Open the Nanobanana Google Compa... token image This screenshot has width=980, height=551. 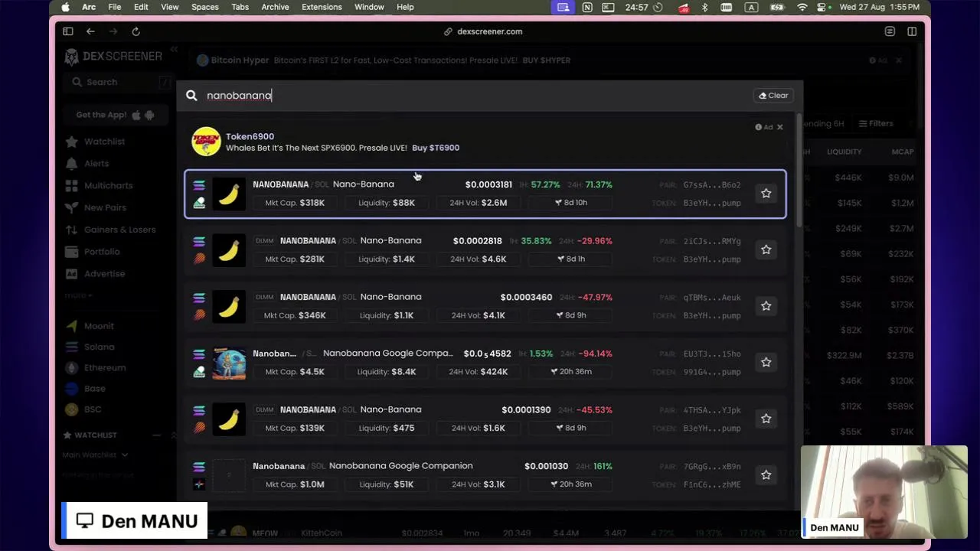coord(229,363)
